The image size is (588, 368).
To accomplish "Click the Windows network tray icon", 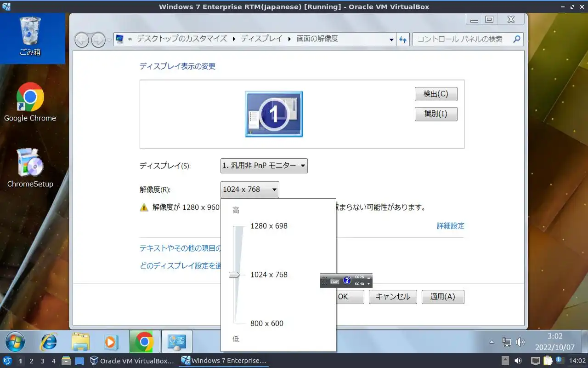I will tap(507, 342).
